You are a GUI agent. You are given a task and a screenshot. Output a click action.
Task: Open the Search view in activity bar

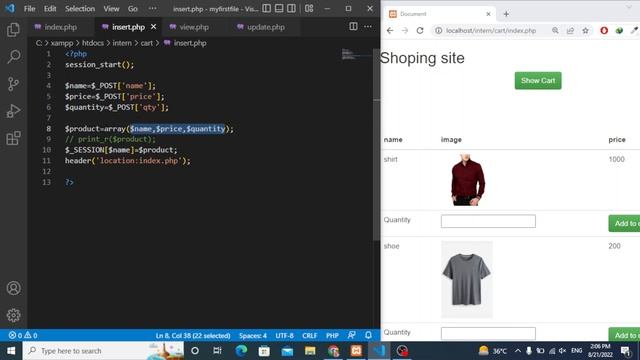click(x=13, y=57)
